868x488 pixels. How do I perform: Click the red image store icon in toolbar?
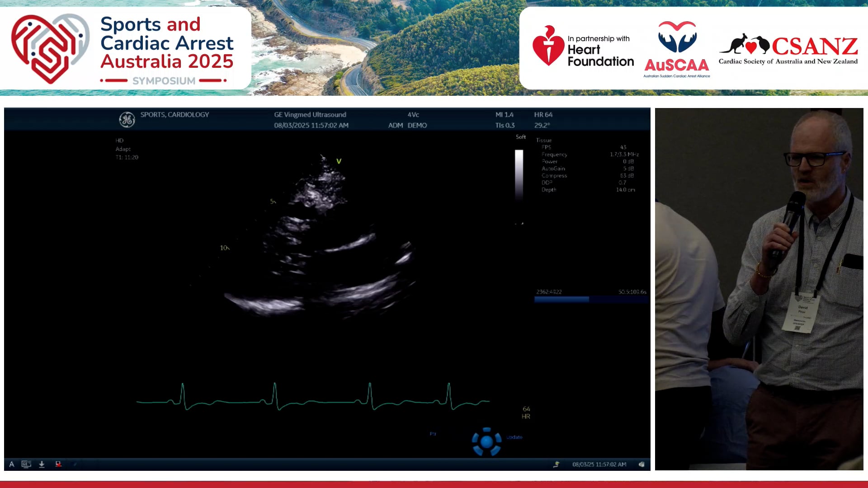57,464
